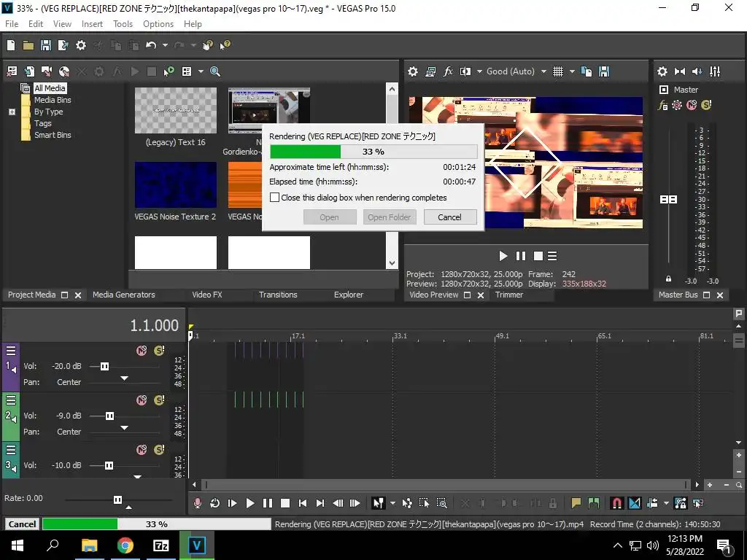Click Stop button in timeline transport

tap(285, 503)
